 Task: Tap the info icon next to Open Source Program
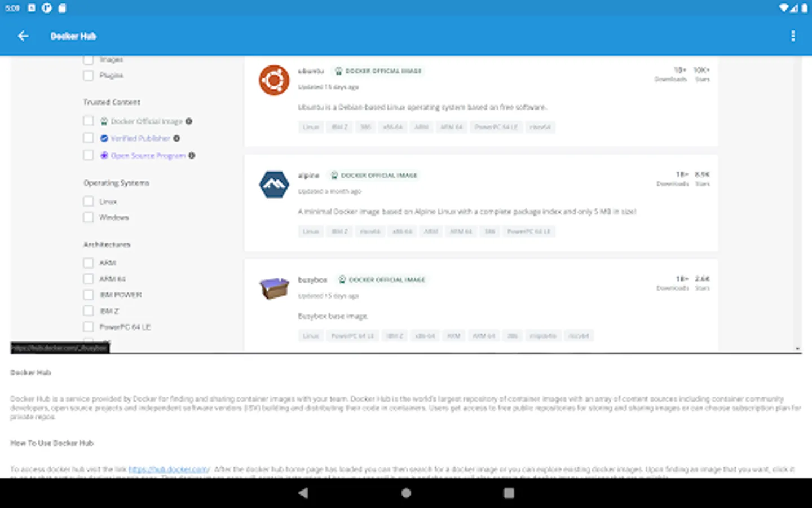(x=192, y=155)
